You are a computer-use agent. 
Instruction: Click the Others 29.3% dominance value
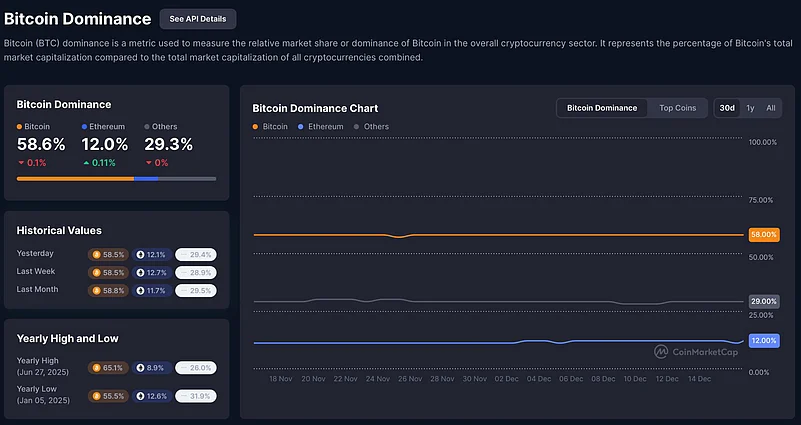click(169, 145)
